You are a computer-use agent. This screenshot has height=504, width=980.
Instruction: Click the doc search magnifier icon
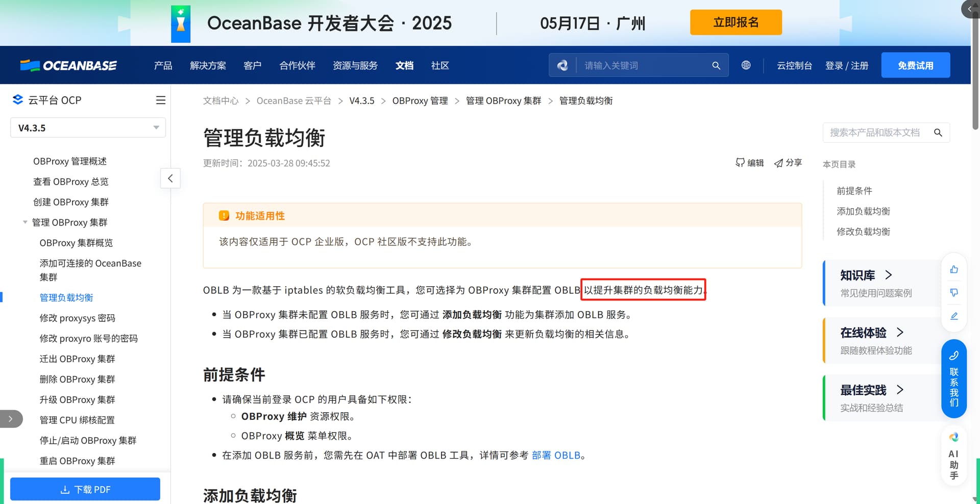938,133
